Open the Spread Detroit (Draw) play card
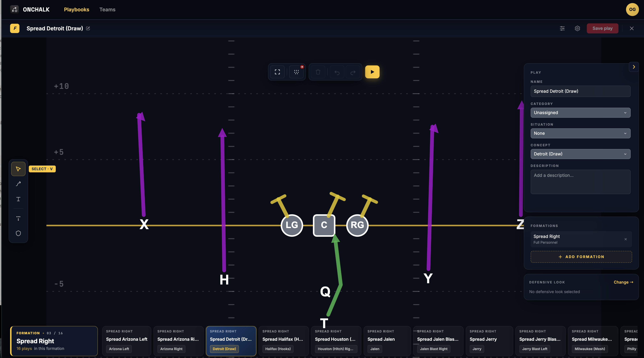 coord(231,341)
